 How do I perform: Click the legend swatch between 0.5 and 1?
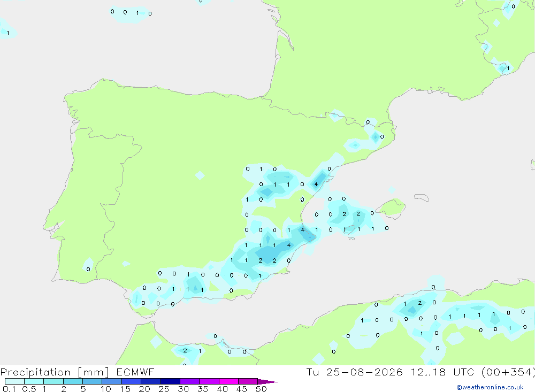tap(34, 381)
